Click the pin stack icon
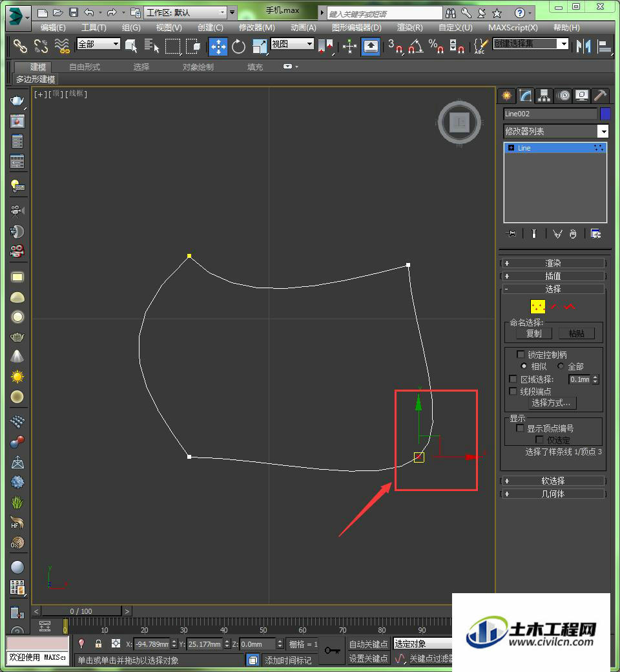The width and height of the screenshot is (620, 672). click(511, 233)
